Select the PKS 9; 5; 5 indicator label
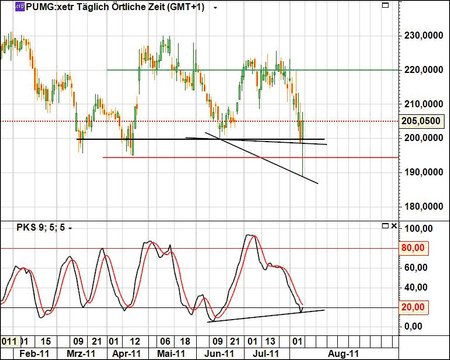The width and height of the screenshot is (450, 360). (40, 228)
